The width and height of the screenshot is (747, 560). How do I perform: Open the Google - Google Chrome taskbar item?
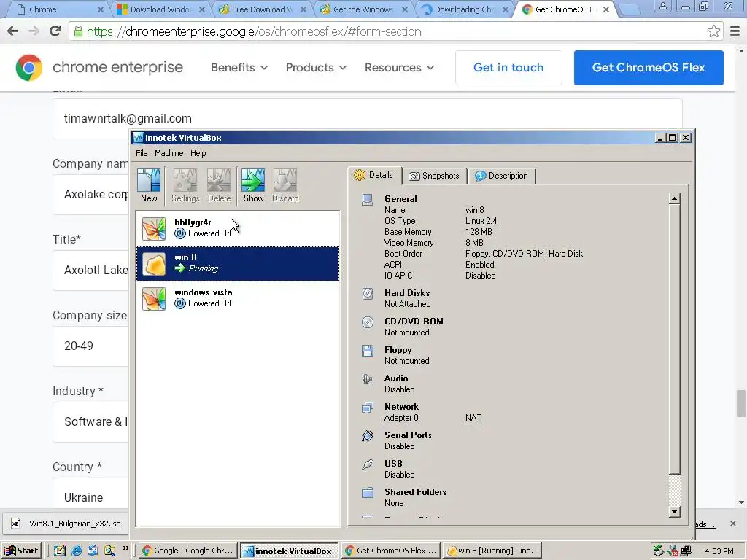(x=188, y=551)
